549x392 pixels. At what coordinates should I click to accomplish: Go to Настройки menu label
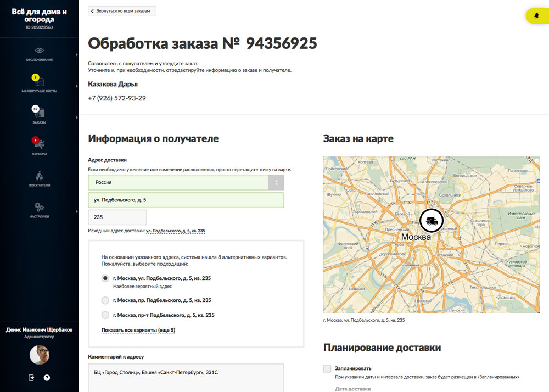39,216
